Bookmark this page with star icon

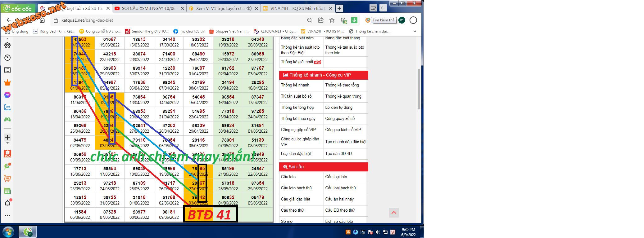(x=332, y=20)
